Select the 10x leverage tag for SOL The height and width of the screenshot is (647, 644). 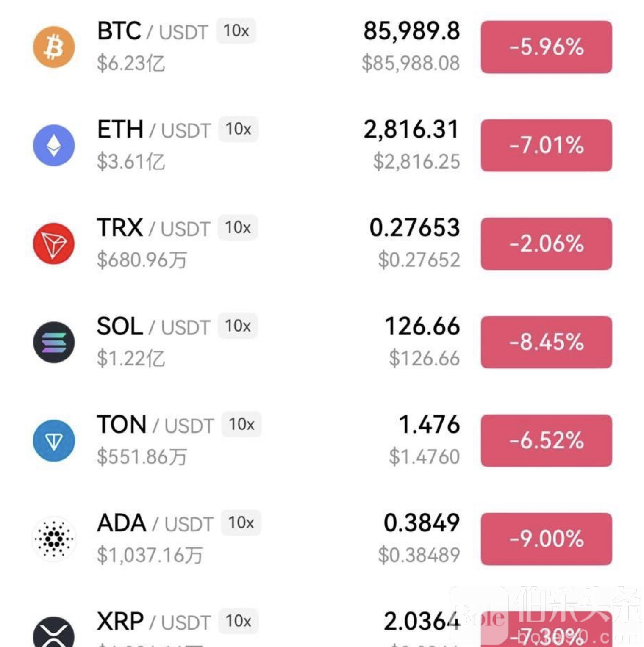coord(238,326)
